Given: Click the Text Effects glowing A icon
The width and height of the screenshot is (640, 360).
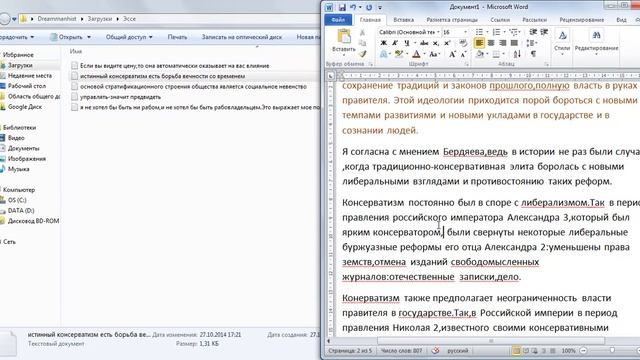Looking at the screenshot, I should coord(383,54).
